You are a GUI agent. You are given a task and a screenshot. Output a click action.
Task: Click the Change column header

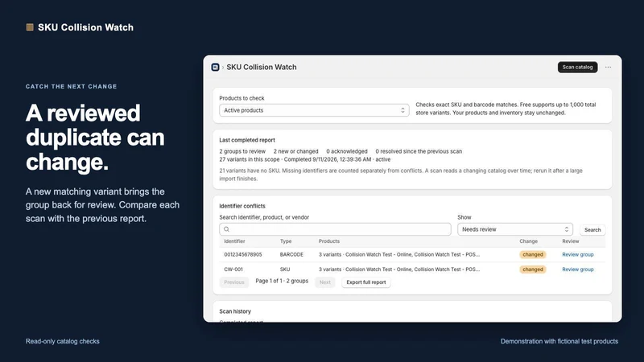[528, 241]
